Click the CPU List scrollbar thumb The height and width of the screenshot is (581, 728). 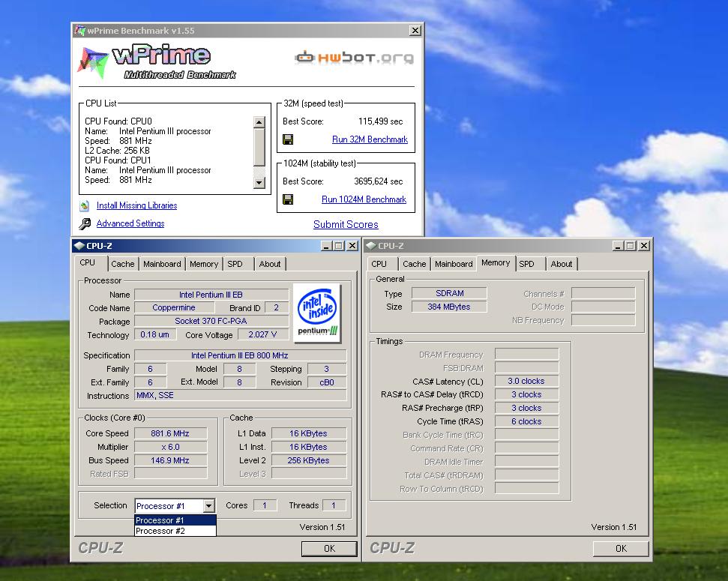click(x=259, y=147)
